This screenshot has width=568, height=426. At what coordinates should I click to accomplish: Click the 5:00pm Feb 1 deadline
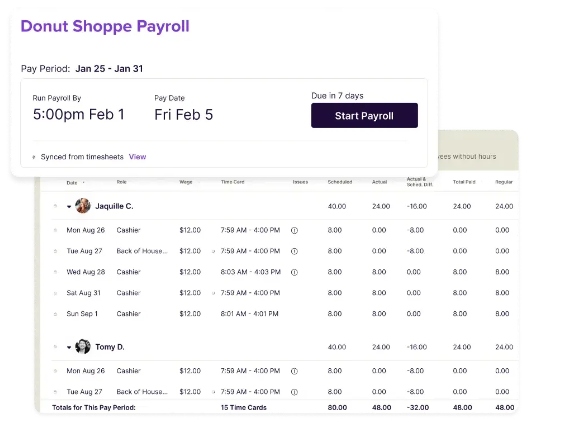(x=79, y=114)
